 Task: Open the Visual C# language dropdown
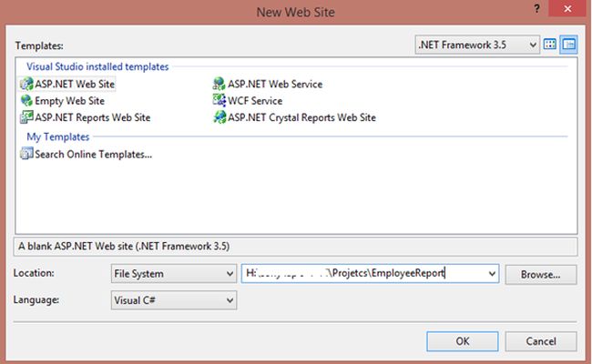[172, 298]
